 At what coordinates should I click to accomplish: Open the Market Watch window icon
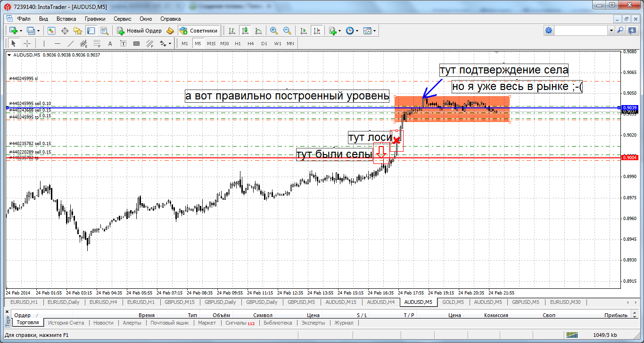[x=51, y=31]
